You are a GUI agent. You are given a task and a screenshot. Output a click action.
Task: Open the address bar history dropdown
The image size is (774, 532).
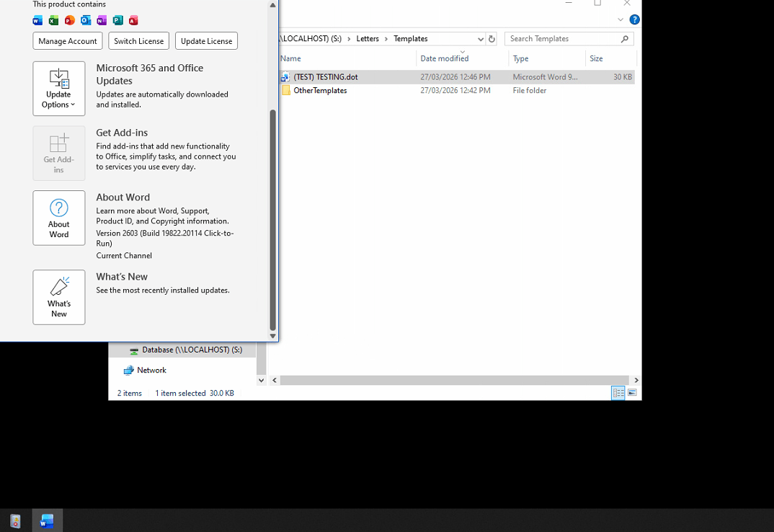[x=479, y=38]
